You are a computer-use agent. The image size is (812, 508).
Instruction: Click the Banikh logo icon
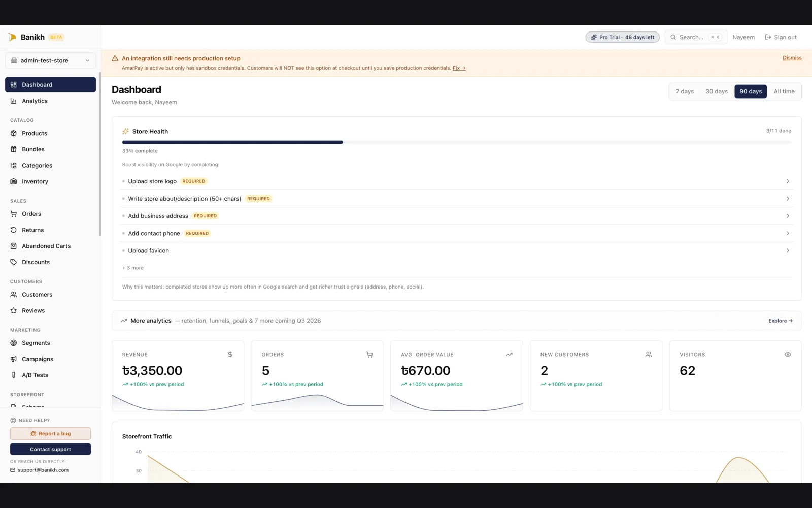click(x=12, y=37)
